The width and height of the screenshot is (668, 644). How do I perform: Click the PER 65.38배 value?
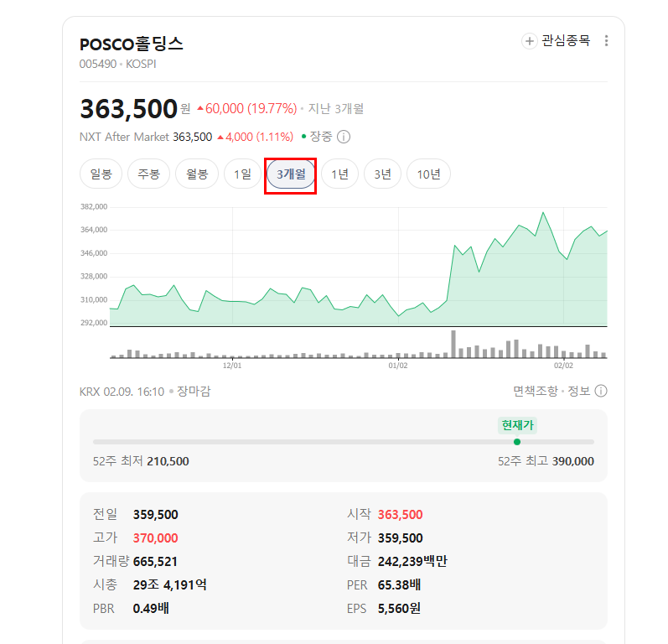tap(399, 584)
